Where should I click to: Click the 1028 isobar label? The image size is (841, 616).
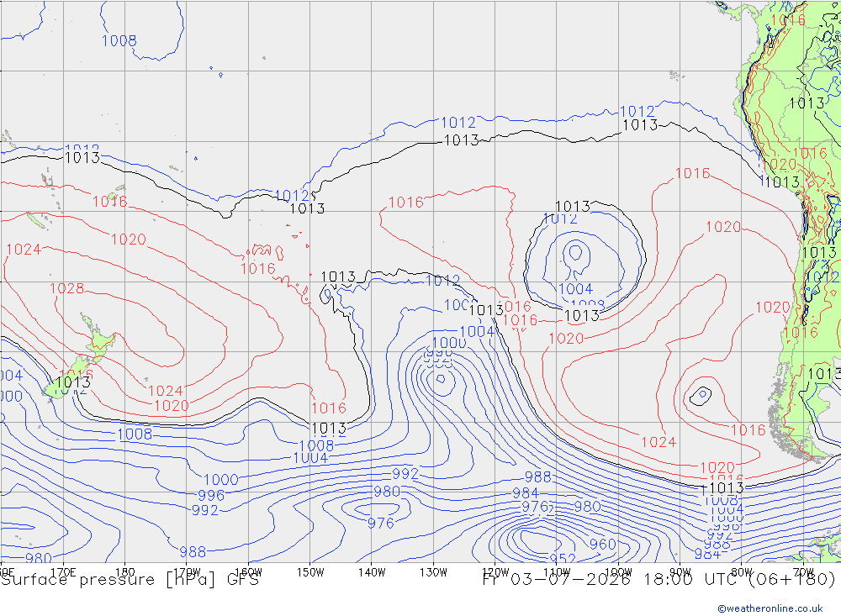pos(67,288)
